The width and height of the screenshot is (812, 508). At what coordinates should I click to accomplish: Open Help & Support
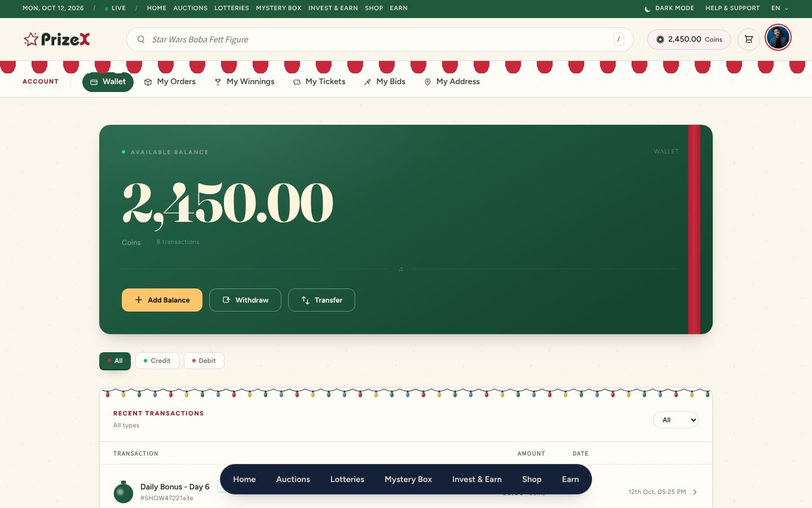[732, 8]
